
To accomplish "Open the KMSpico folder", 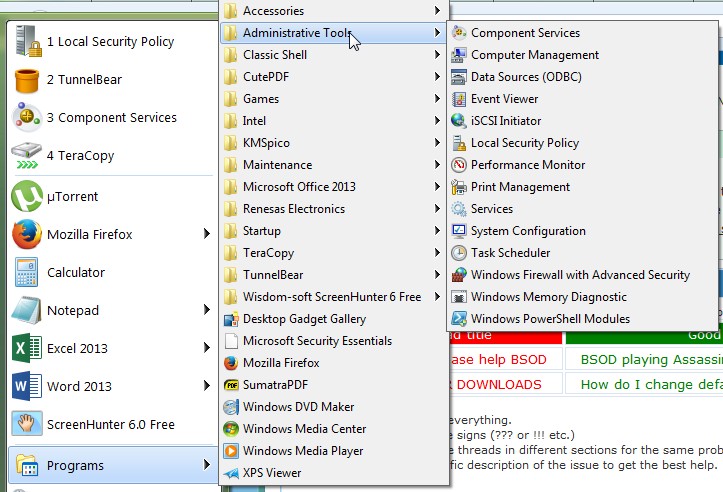I will [334, 143].
